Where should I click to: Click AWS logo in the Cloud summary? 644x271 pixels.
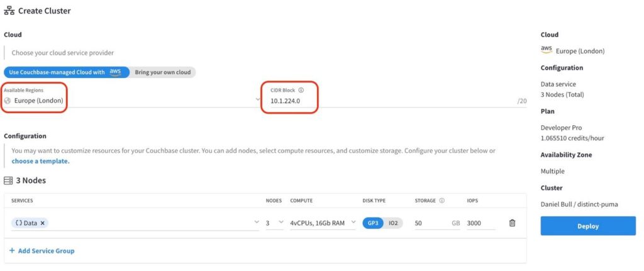click(x=547, y=50)
